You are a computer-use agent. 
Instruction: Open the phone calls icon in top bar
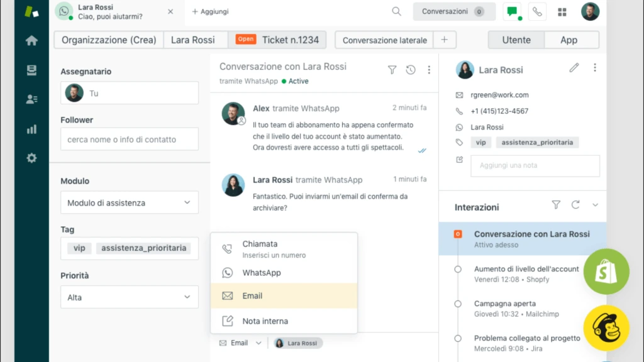click(x=537, y=11)
